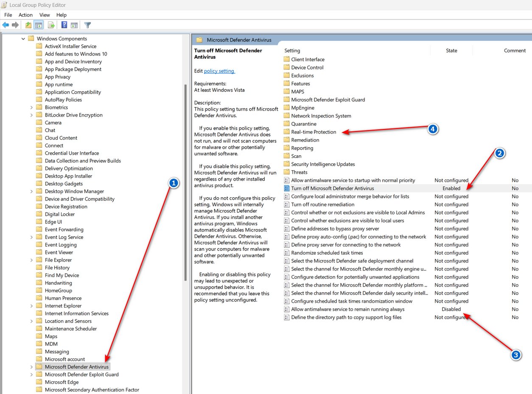Click the left tree pane vertical scrollbar
Image resolution: width=532 pixels, height=394 pixels.
pos(185,182)
